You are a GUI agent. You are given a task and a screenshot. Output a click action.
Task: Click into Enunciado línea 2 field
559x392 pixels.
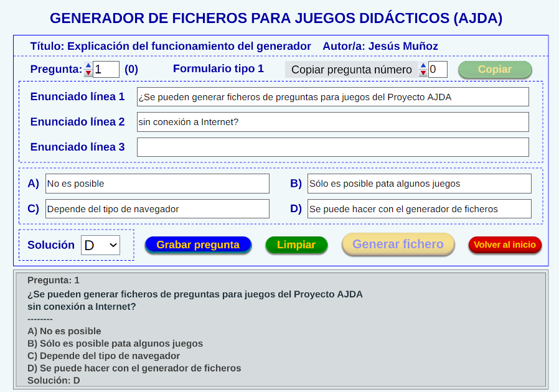[332, 122]
